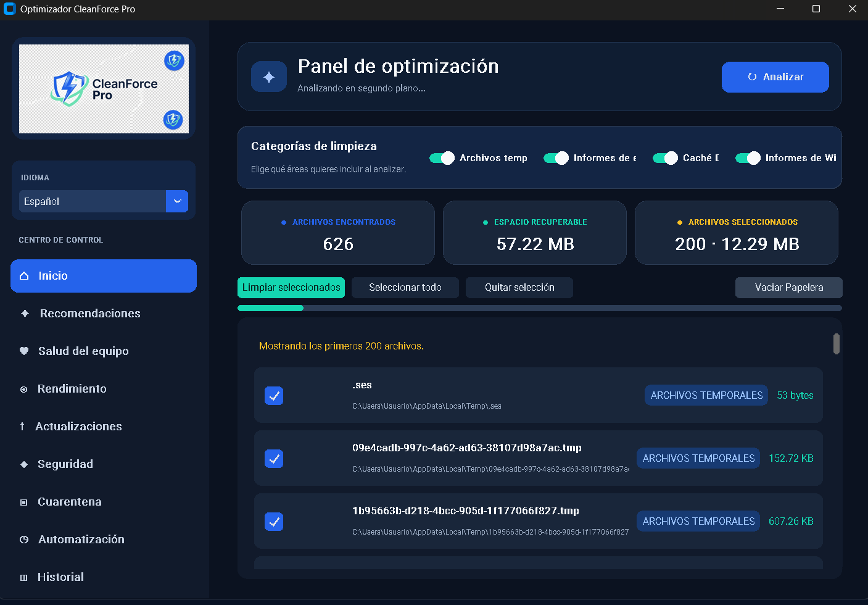Click Vaciar Papelera button
This screenshot has width=868, height=605.
789,288
